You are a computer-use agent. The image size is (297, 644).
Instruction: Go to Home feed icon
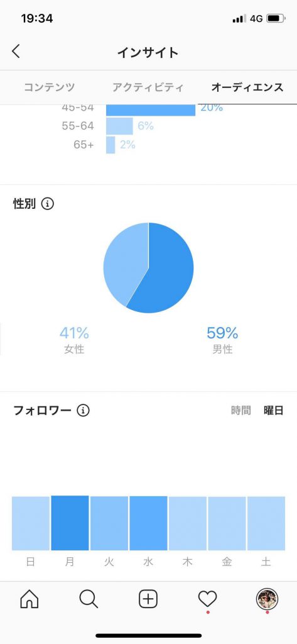tap(30, 599)
